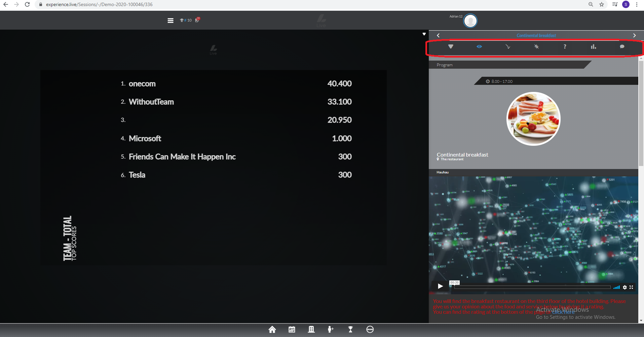
Task: Open the speech bubble chat tab
Action: pyautogui.click(x=622, y=46)
